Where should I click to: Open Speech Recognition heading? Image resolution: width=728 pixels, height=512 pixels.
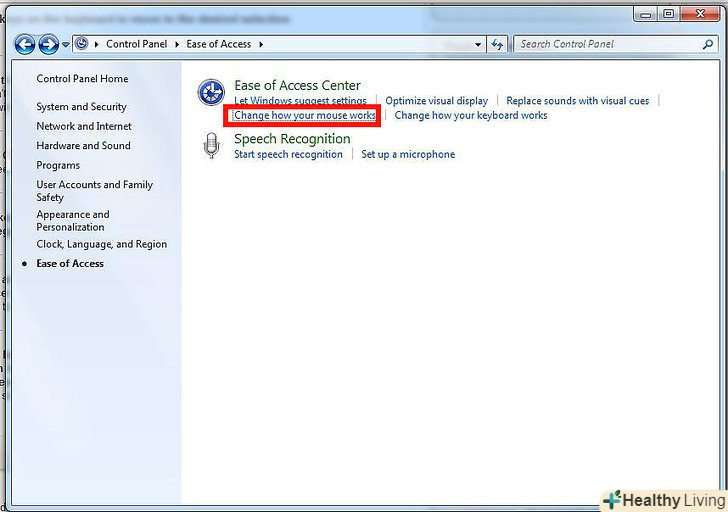click(x=292, y=139)
